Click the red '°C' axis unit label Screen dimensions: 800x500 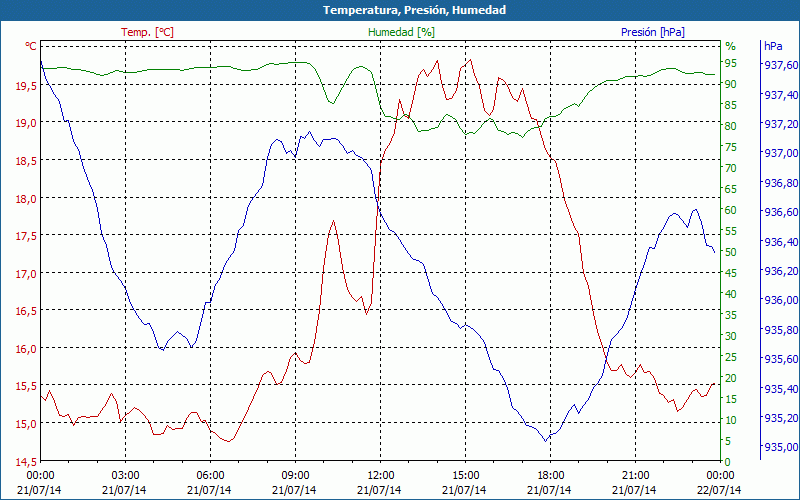pyautogui.click(x=31, y=46)
